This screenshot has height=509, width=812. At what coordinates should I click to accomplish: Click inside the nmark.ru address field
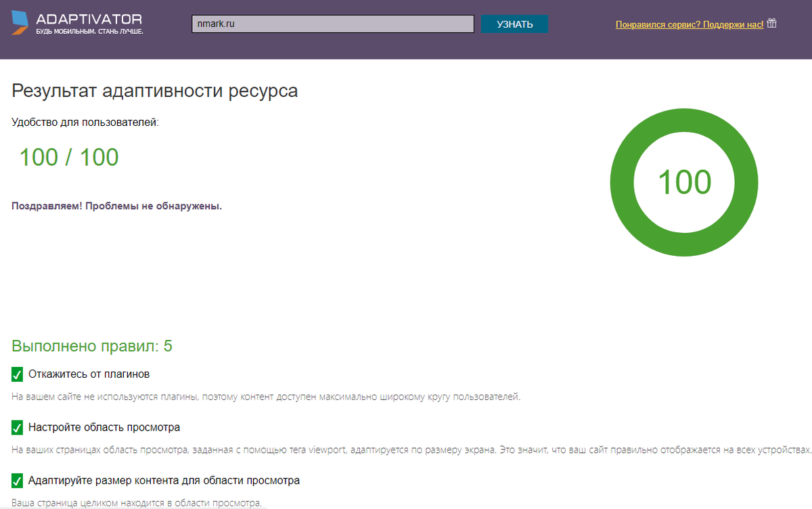[x=332, y=24]
